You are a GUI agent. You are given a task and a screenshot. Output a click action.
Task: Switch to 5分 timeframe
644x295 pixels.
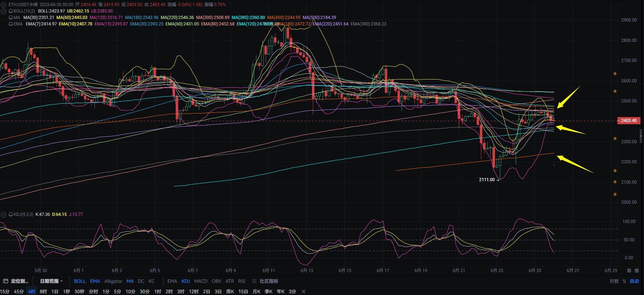tap(117, 291)
